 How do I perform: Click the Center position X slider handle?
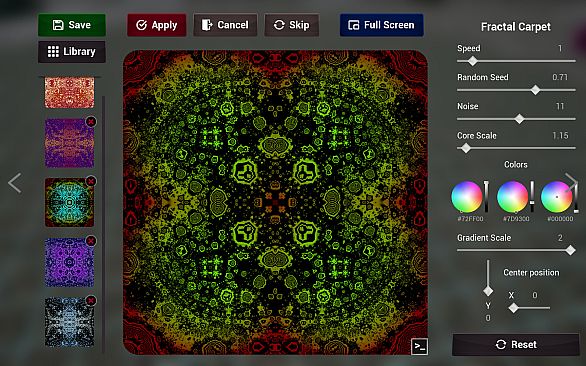point(514,308)
